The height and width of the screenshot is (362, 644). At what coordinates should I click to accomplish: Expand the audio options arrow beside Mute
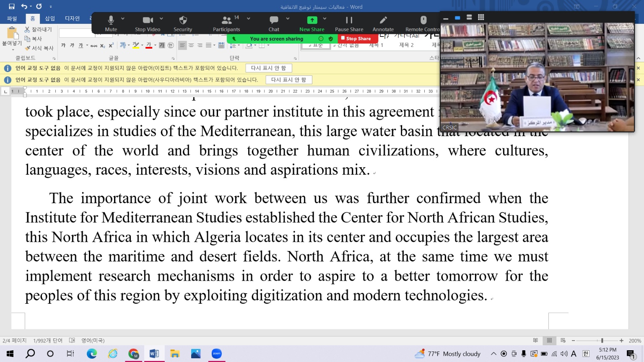(123, 18)
